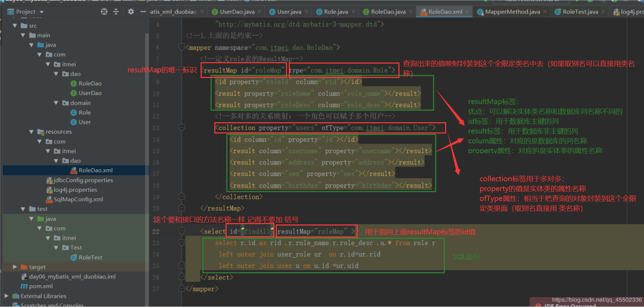Viewport: 644px width, 307px height.
Task: Select the User class in domain
Action: point(85,122)
